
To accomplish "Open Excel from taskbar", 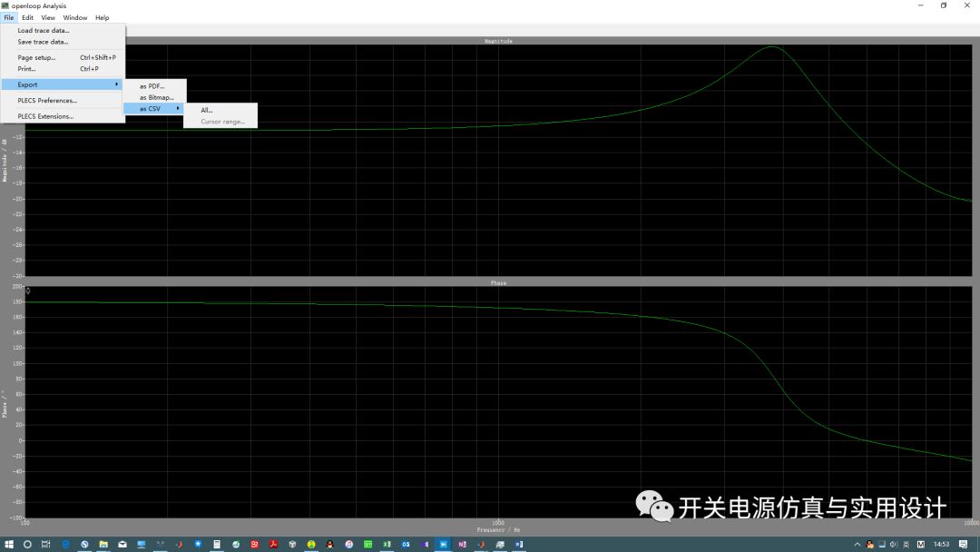I will [387, 545].
